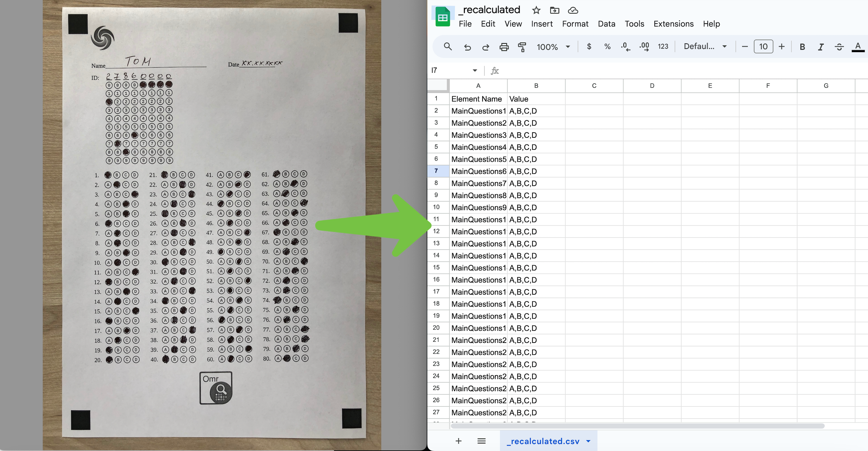The height and width of the screenshot is (451, 868).
Task: Click the Add Sheet plus button
Action: [x=458, y=441]
